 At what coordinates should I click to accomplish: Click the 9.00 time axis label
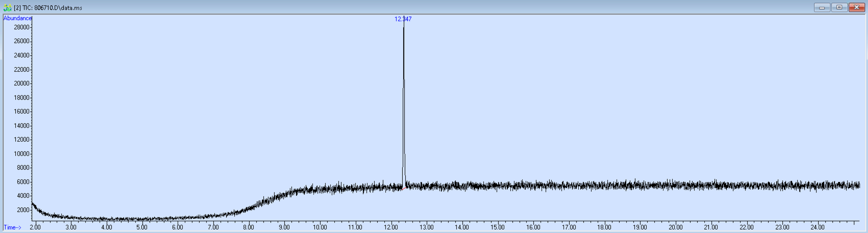[284, 227]
